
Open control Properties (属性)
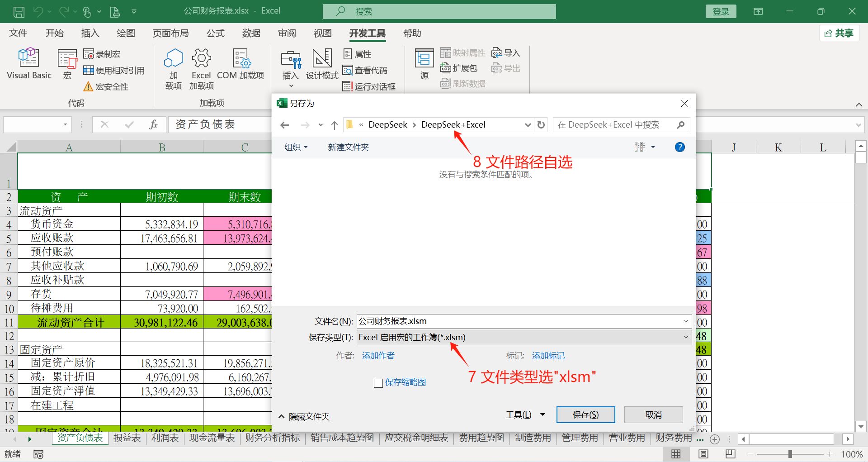click(357, 54)
